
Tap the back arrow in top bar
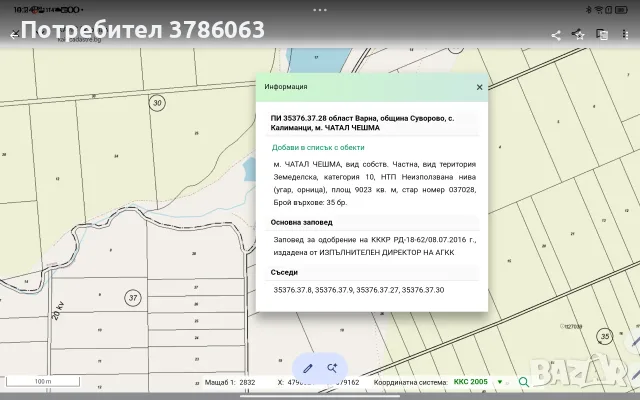point(14,35)
